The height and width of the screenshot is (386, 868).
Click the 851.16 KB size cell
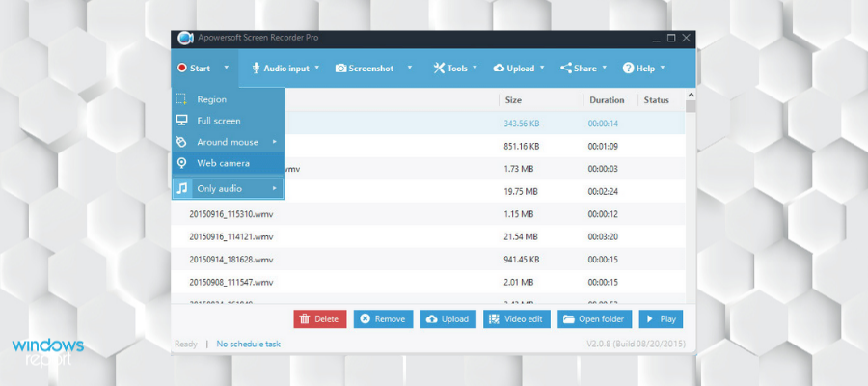[x=522, y=147]
